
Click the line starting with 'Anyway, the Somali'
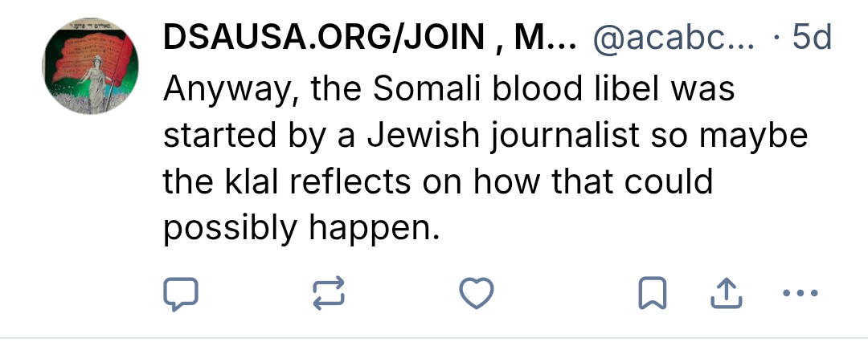coord(449,88)
